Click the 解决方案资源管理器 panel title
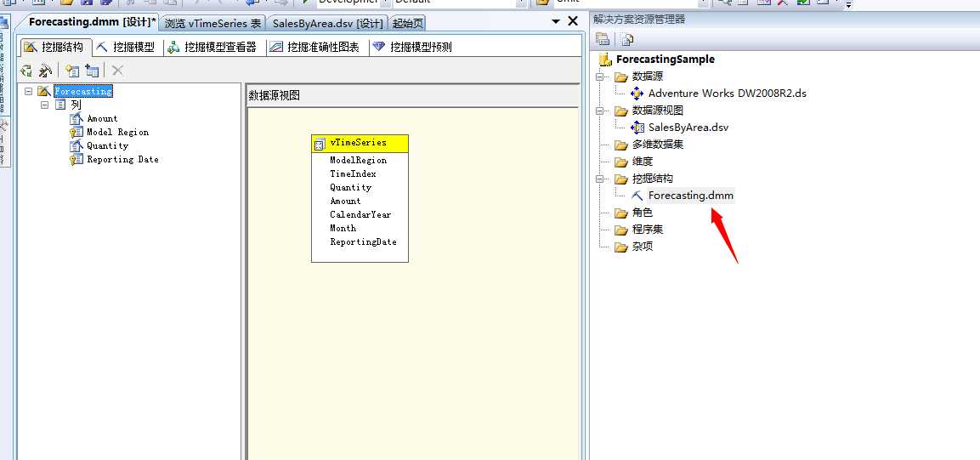 click(x=639, y=20)
